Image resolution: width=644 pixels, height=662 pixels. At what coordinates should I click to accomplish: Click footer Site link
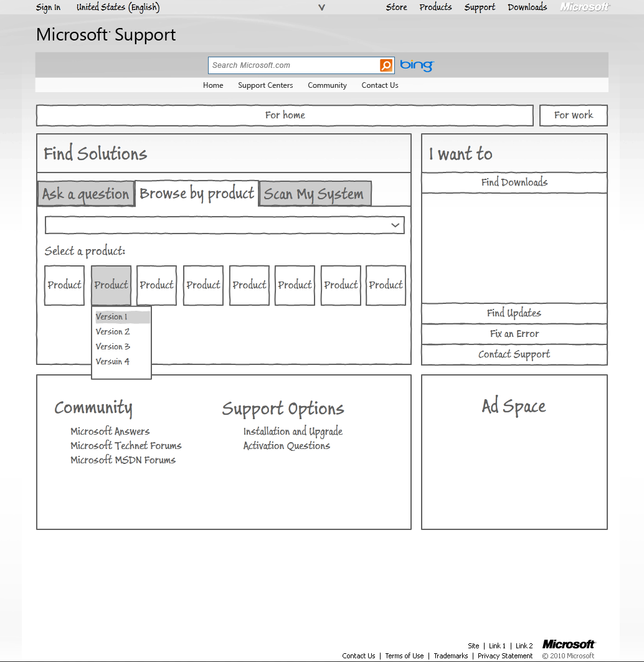pyautogui.click(x=473, y=646)
